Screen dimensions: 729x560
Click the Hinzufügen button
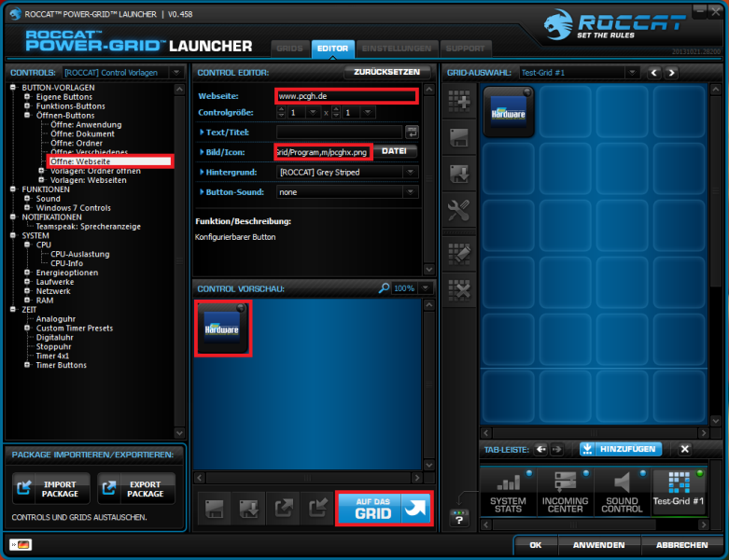[621, 449]
